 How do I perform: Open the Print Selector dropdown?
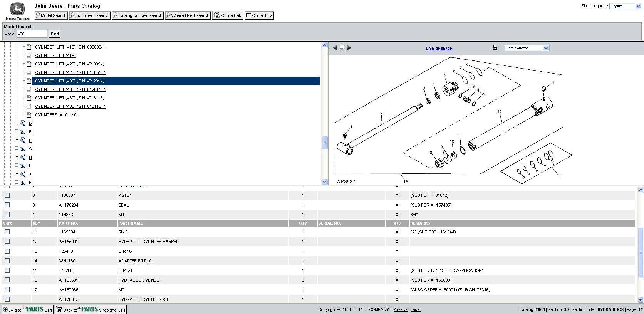(x=527, y=48)
